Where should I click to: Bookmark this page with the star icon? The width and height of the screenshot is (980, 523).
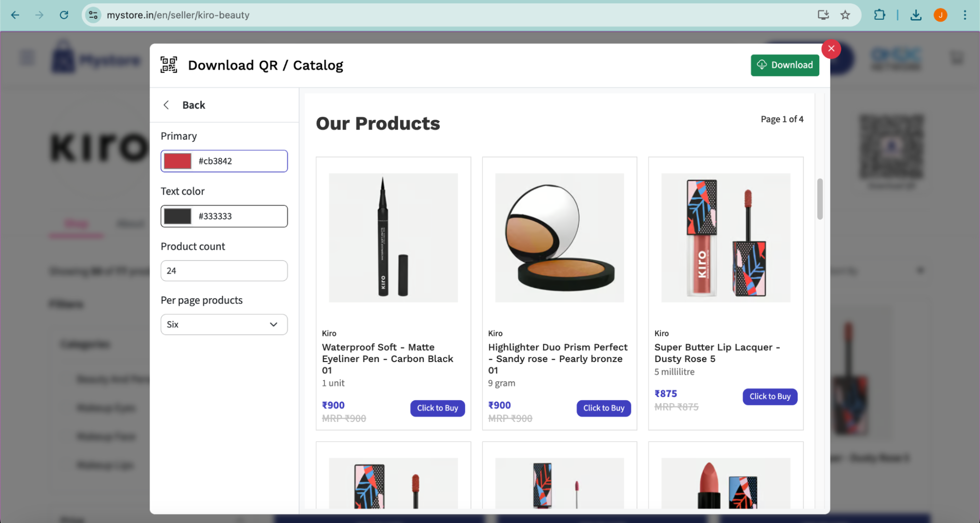(845, 15)
